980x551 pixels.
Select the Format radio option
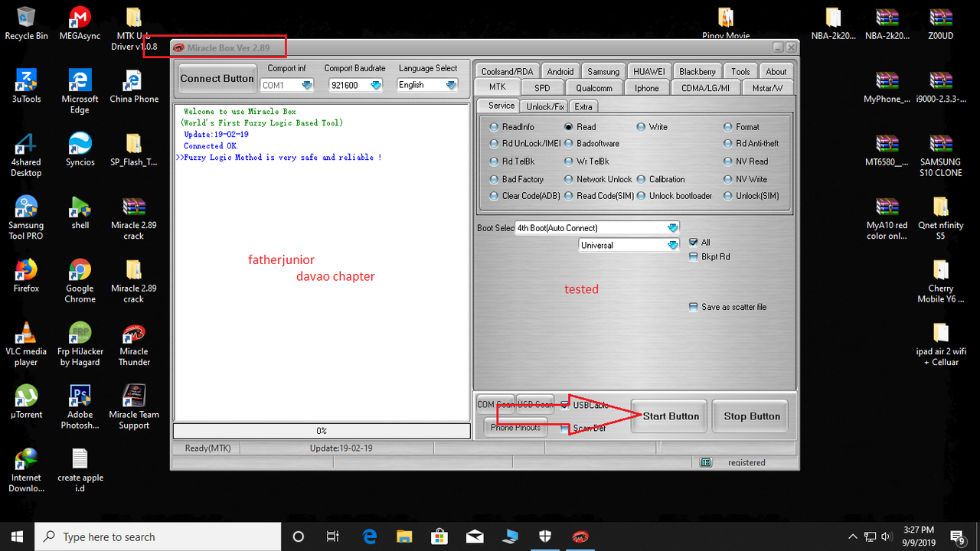coord(729,127)
